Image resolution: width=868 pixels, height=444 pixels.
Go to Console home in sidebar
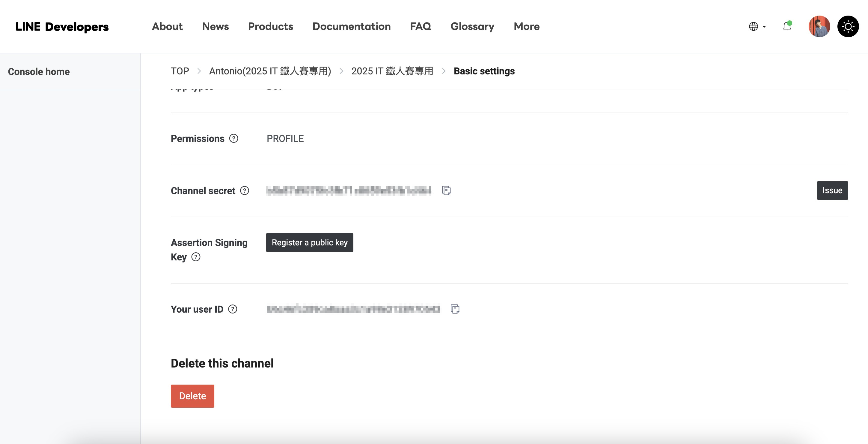pyautogui.click(x=39, y=71)
